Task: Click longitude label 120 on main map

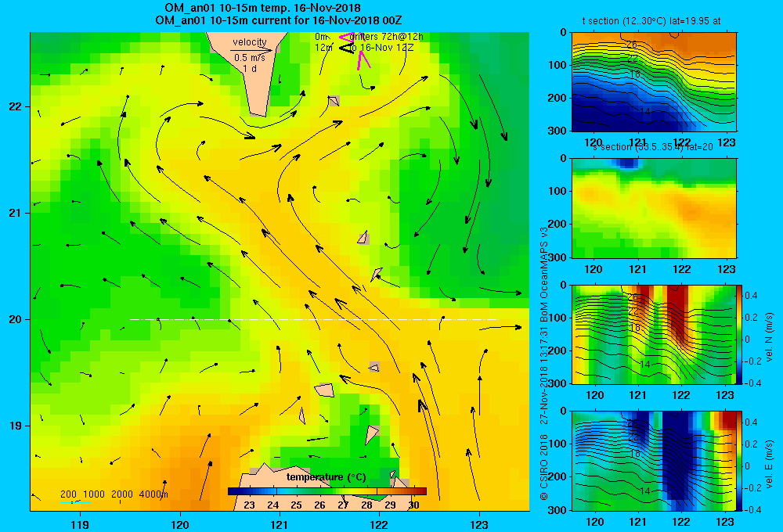Action: 180,524
